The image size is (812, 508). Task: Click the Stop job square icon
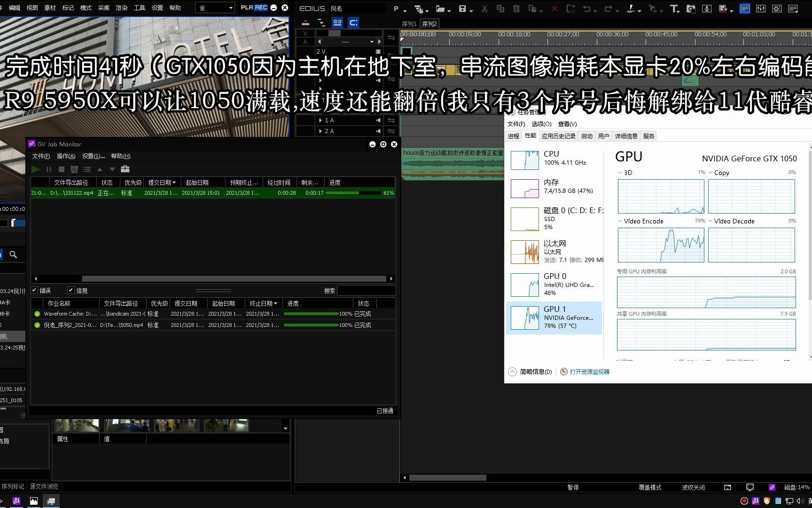62,169
